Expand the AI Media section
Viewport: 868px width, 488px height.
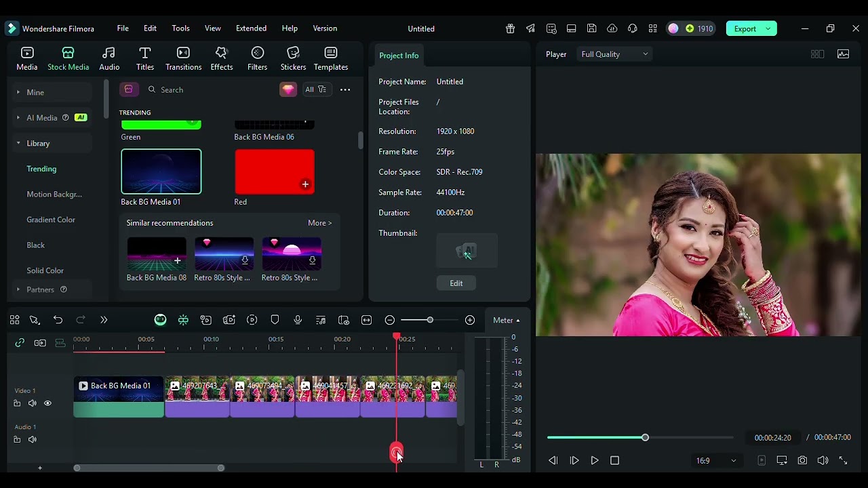[18, 118]
